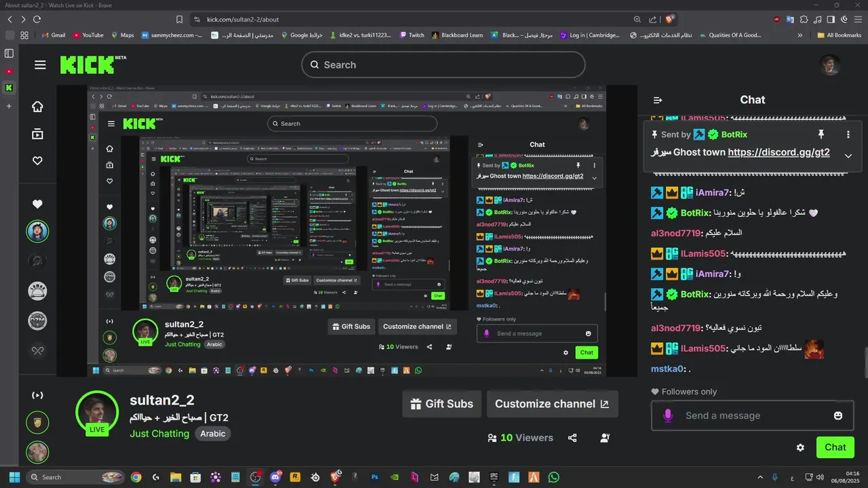The height and width of the screenshot is (488, 868).
Task: Click the Brave forward button
Action: 23,20
